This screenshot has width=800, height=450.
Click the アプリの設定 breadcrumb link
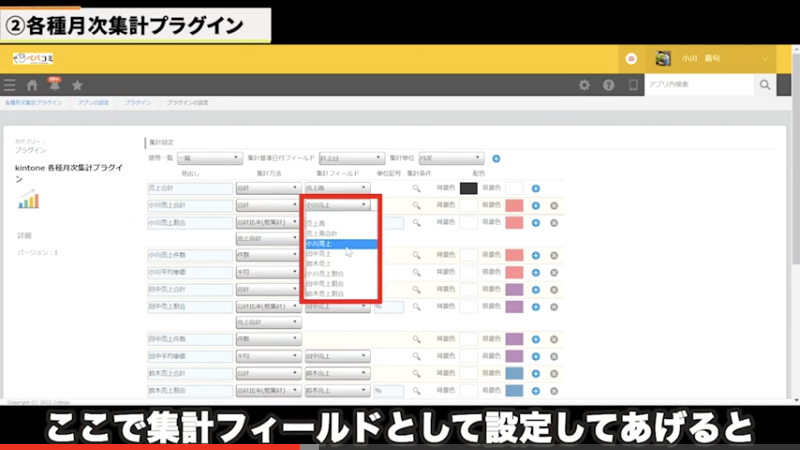pos(94,103)
